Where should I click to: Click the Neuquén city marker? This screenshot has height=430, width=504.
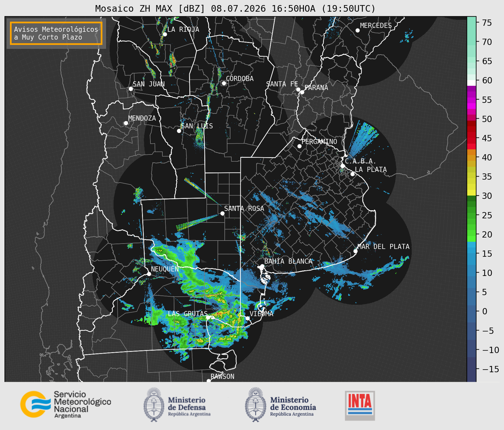tap(149, 274)
